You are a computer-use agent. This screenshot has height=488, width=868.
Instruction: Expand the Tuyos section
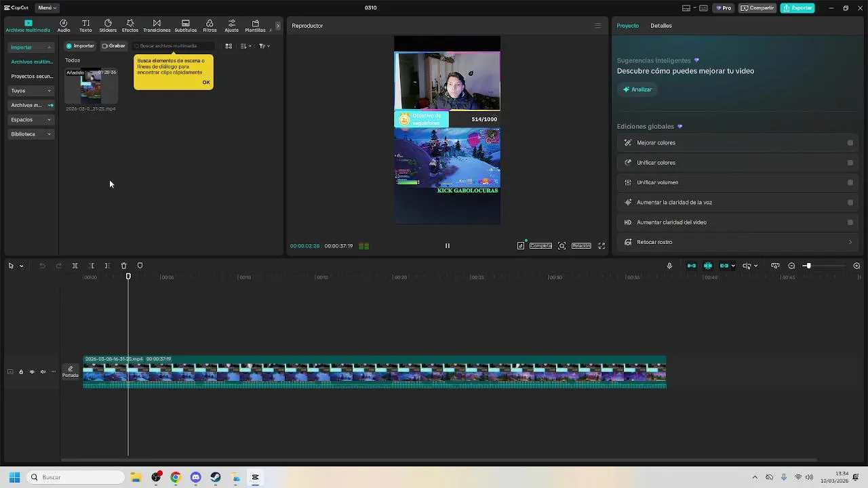point(31,91)
